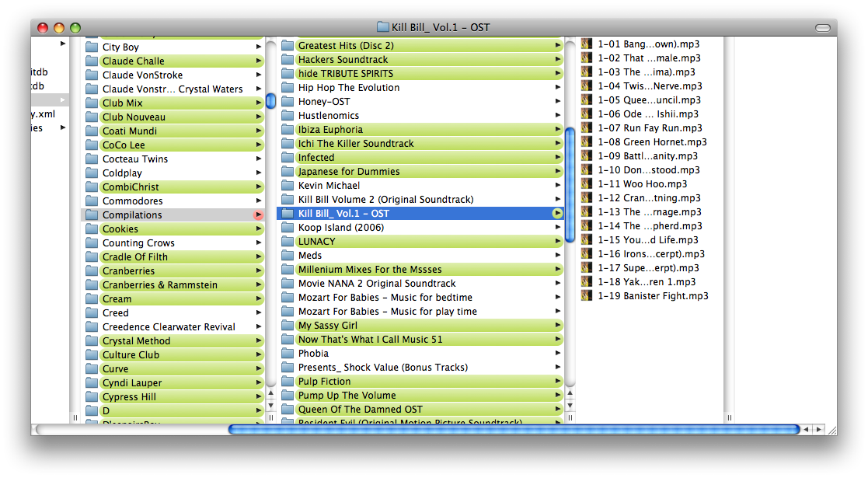Click the Hip Hop The Evolution folder icon
Image resolution: width=868 pixels, height=478 pixels.
(x=288, y=88)
